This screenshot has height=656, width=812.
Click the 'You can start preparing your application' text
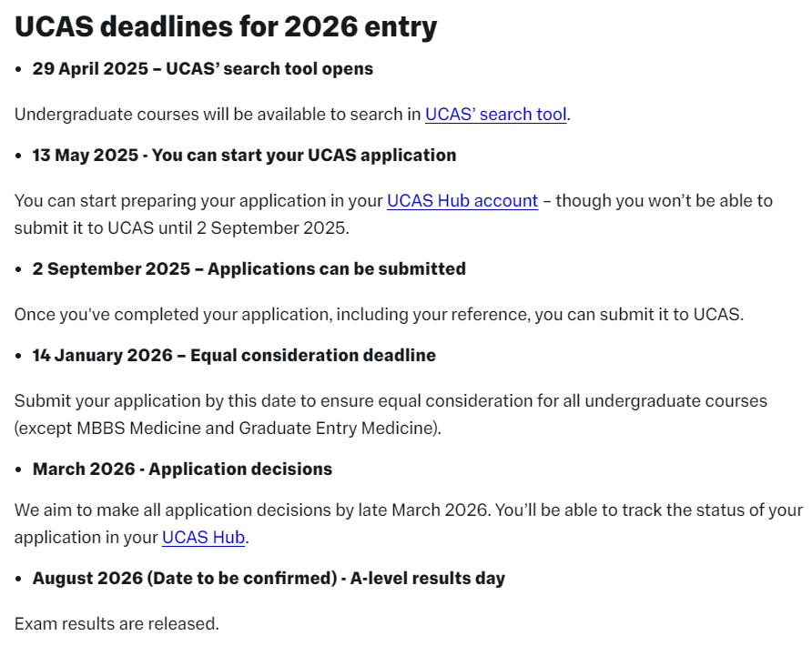pyautogui.click(x=200, y=201)
